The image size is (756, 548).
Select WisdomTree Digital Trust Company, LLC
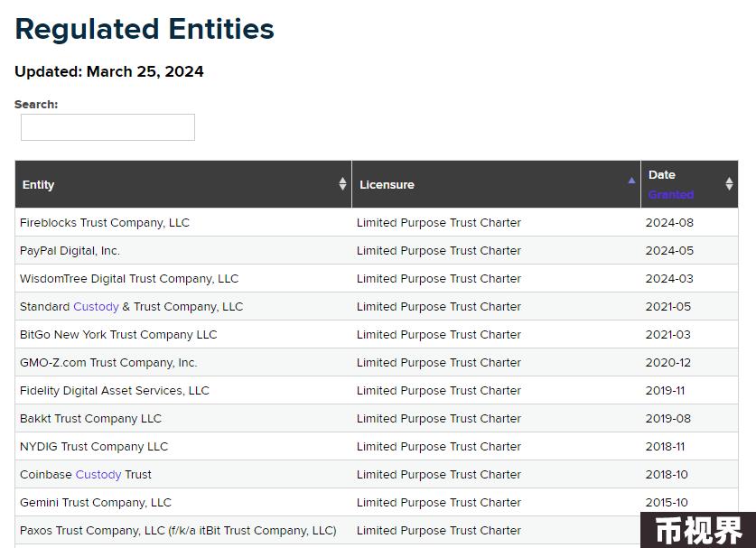(129, 279)
